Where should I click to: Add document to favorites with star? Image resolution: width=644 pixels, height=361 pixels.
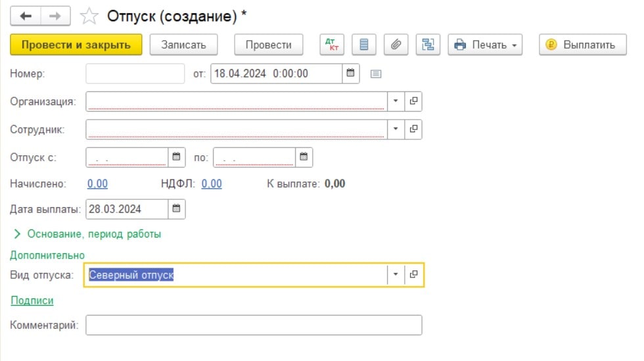pyautogui.click(x=89, y=16)
